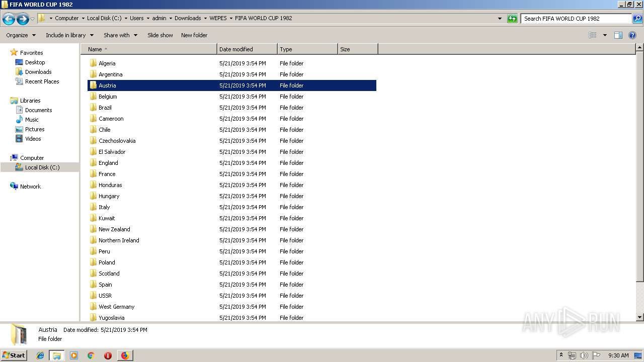The image size is (644, 362).
Task: Click the green Refresh button beside address bar
Action: [512, 19]
